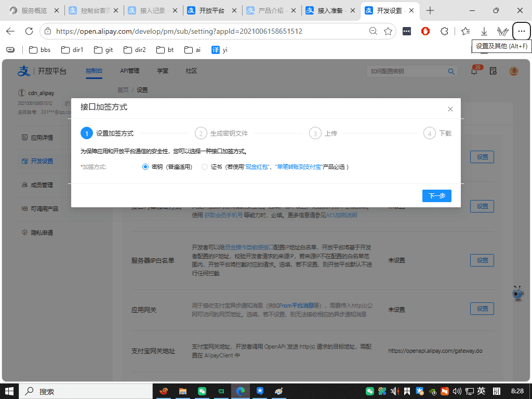Refresh the current page
Viewport: 532px width, 399px height.
coord(29,31)
